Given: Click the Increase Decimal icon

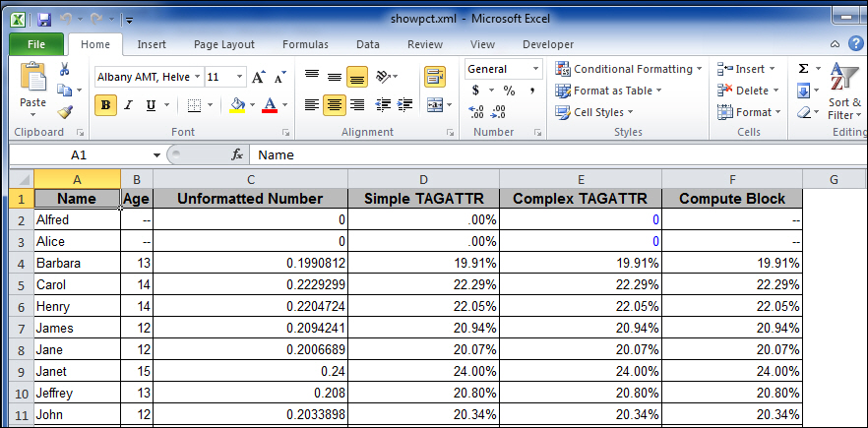Looking at the screenshot, I should click(x=476, y=112).
